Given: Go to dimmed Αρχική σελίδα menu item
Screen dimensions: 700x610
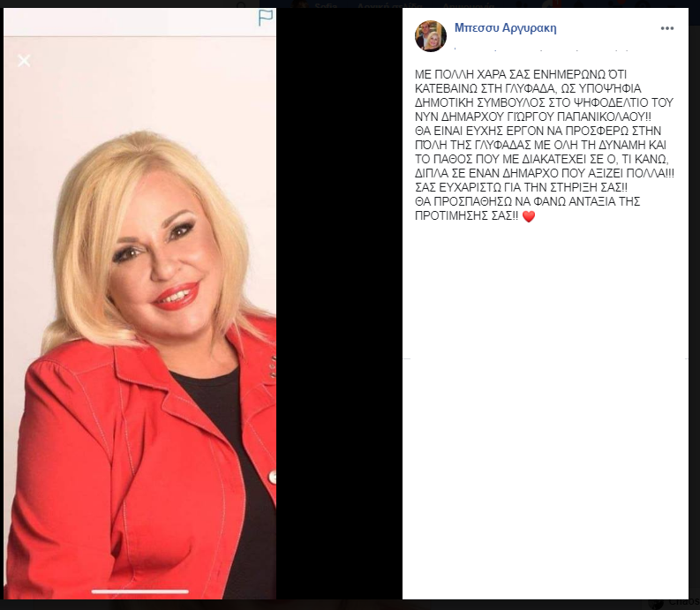Looking at the screenshot, I should click(x=390, y=5).
